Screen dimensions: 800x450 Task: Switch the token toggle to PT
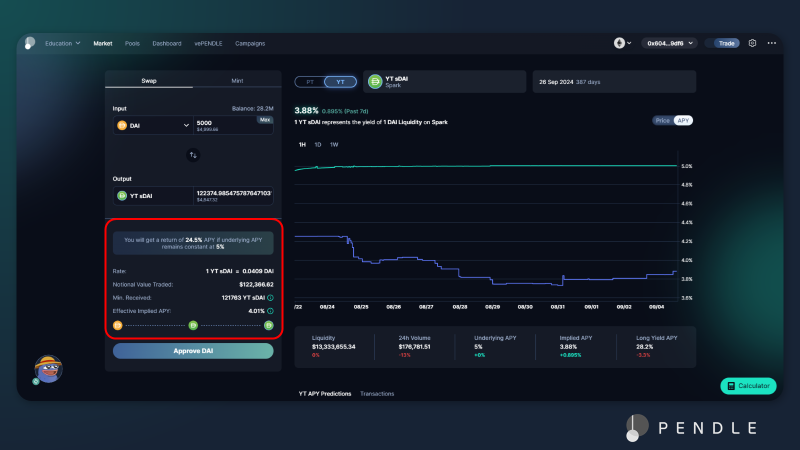coord(310,81)
